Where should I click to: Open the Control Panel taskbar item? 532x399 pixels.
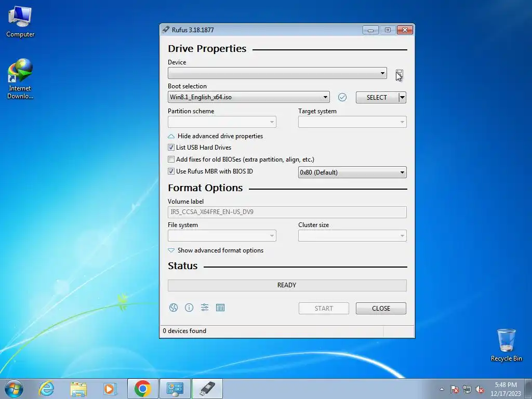pyautogui.click(x=175, y=389)
